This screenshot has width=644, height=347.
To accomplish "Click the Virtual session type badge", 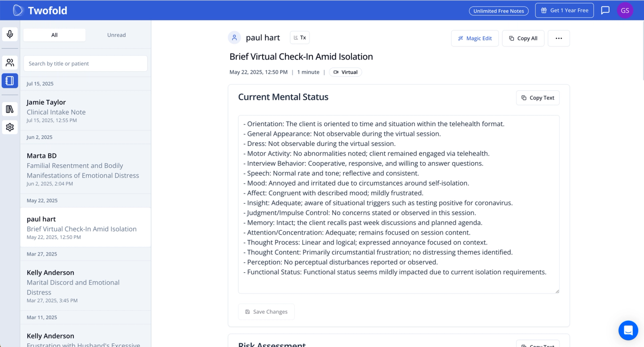I will point(346,72).
